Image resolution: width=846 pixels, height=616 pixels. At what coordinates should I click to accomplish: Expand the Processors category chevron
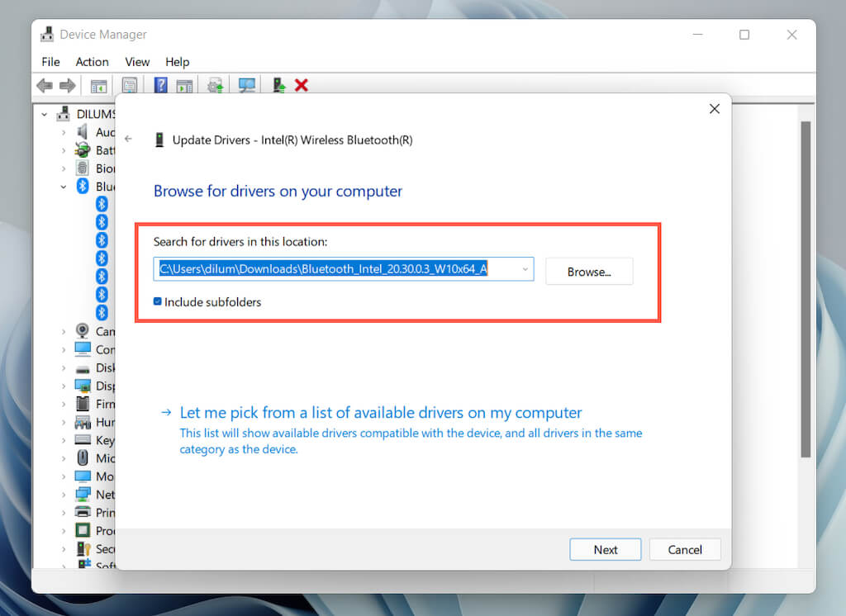64,531
